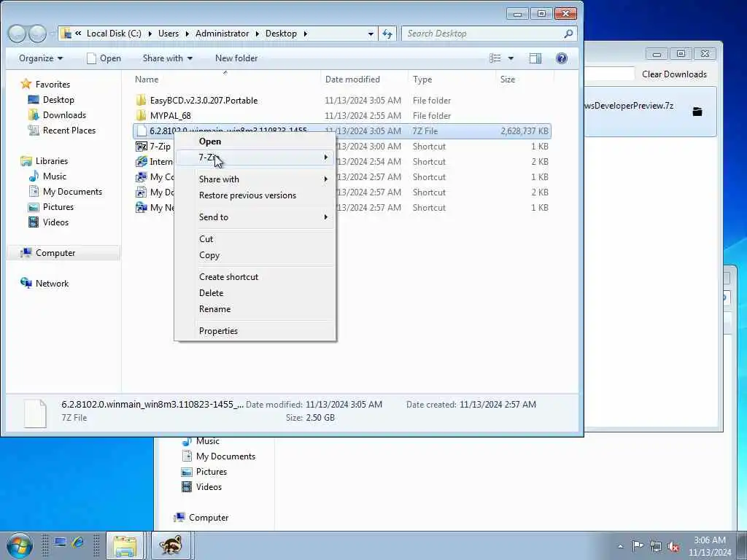Select Pictures in the background Explorer window
The image size is (747, 560).
coord(204,472)
